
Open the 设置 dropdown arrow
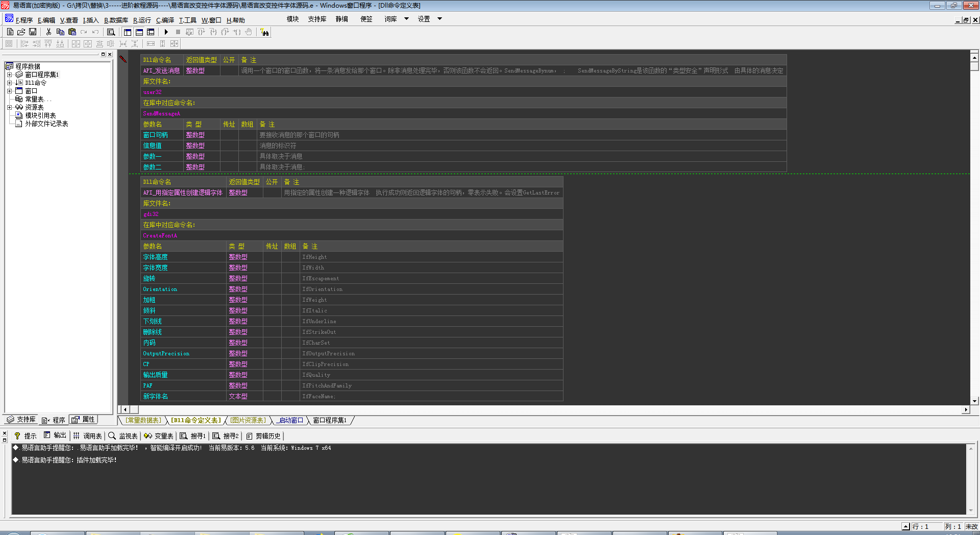coord(440,19)
